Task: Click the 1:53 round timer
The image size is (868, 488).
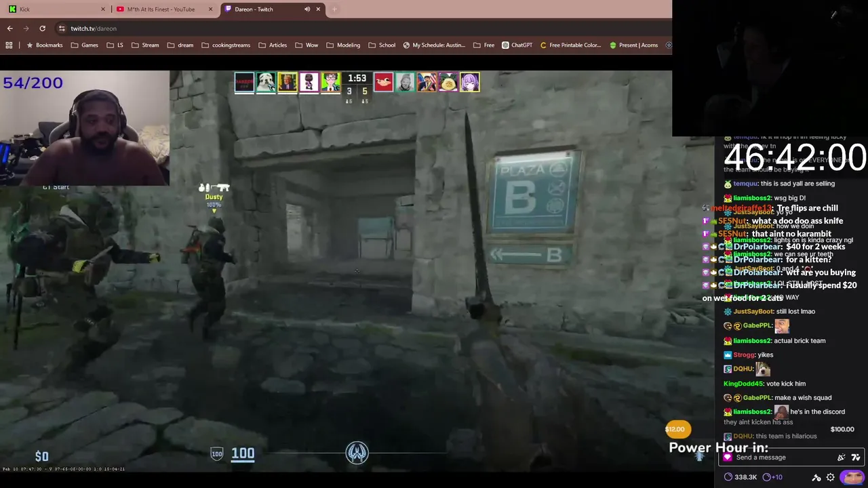Action: pos(357,78)
